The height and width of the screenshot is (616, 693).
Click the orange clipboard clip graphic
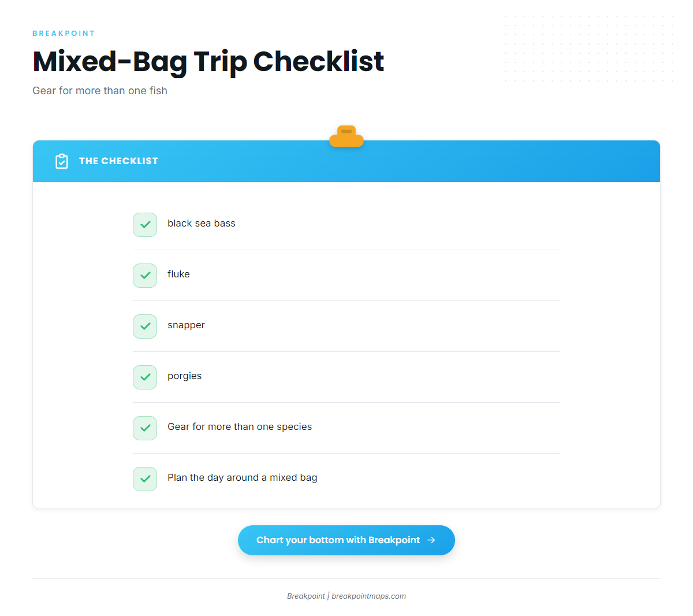tap(346, 136)
